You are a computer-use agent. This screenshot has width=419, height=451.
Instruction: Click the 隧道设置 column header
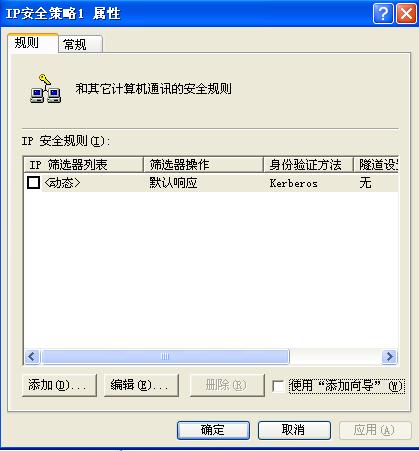pyautogui.click(x=376, y=165)
